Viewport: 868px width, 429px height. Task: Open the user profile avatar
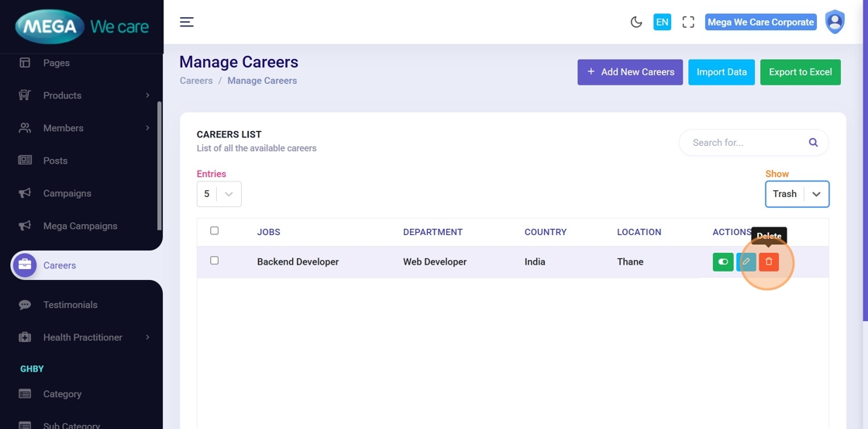click(x=835, y=22)
